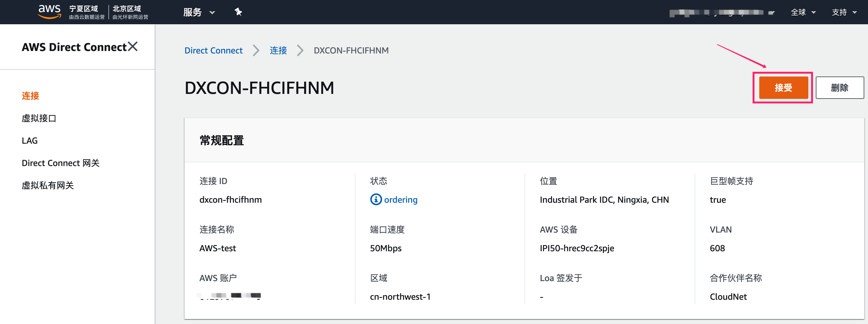
Task: Click the jumbo frame value true
Action: click(x=718, y=200)
